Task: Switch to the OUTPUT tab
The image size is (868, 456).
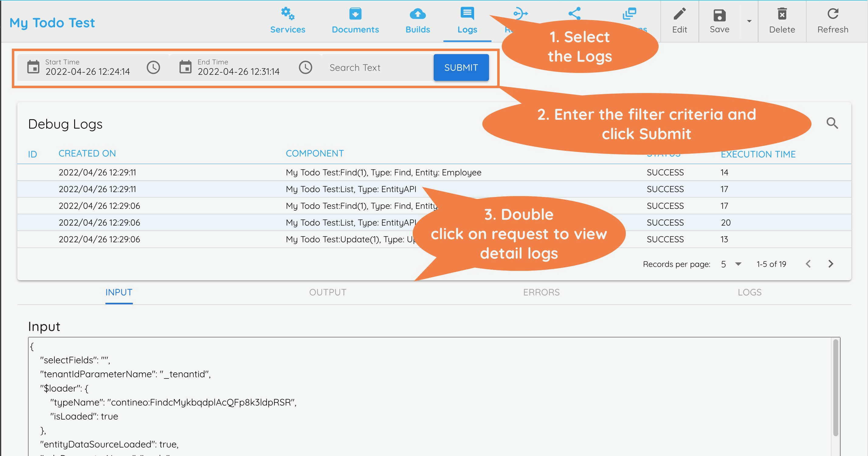Action: pos(328,292)
